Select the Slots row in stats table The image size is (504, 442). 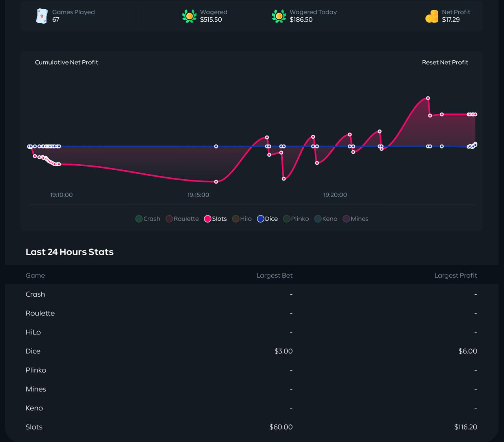[34, 427]
